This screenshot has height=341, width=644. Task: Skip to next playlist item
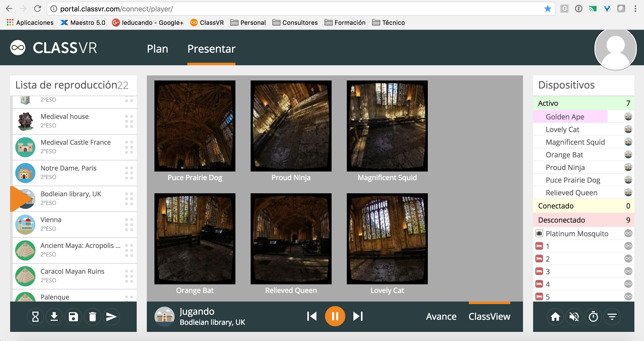click(358, 316)
